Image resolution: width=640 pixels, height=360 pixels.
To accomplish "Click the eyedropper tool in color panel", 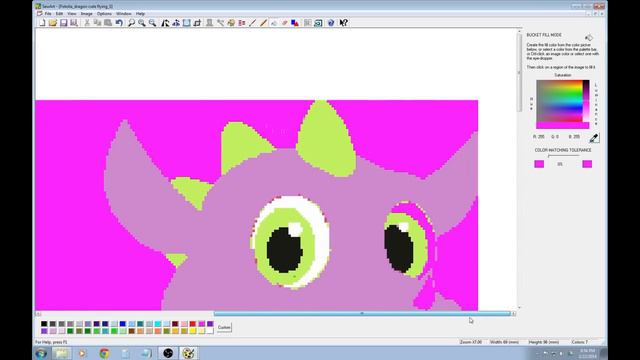I will [x=594, y=138].
